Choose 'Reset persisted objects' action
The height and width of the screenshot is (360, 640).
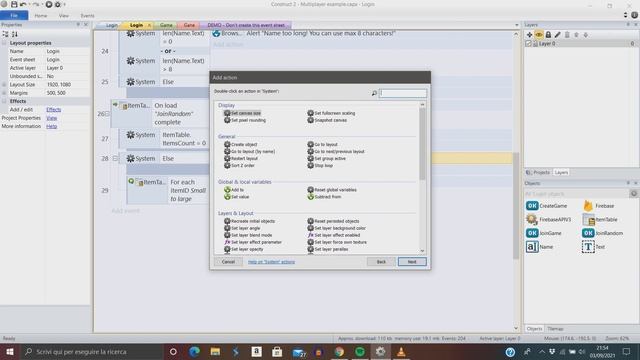[x=333, y=221]
